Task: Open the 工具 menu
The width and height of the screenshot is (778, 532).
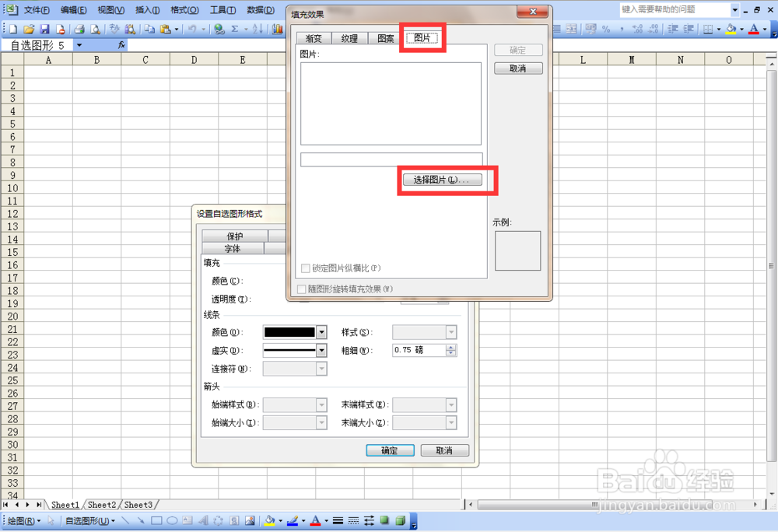Action: pos(222,10)
